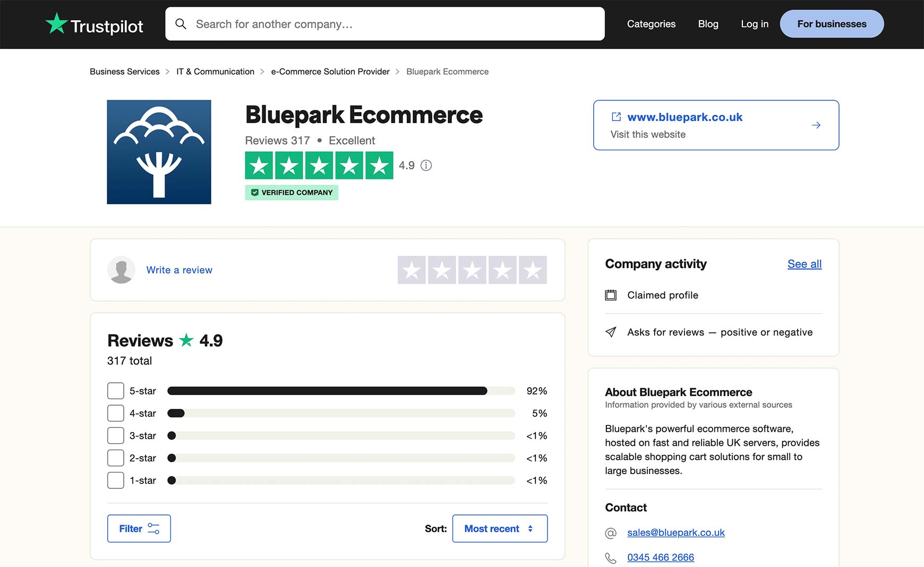Click the Reviews 317 text
The width and height of the screenshot is (924, 567).
pos(277,141)
